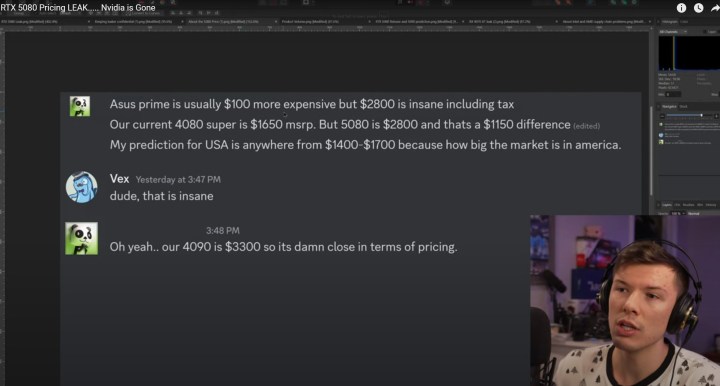Select the Layers panel tab
The height and width of the screenshot is (386, 720).
tap(667, 205)
